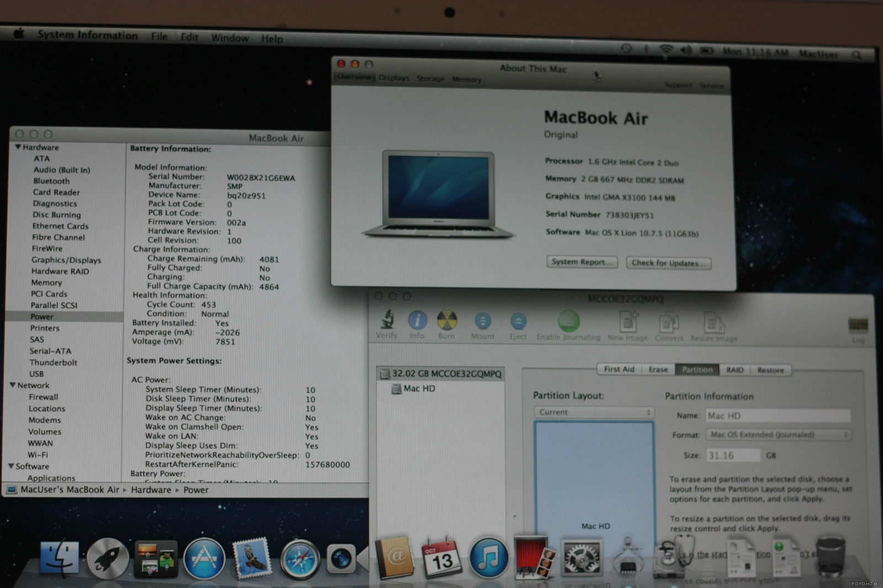Open Address Book in the Dock
Viewport: 883px width, 588px height.
[394, 558]
